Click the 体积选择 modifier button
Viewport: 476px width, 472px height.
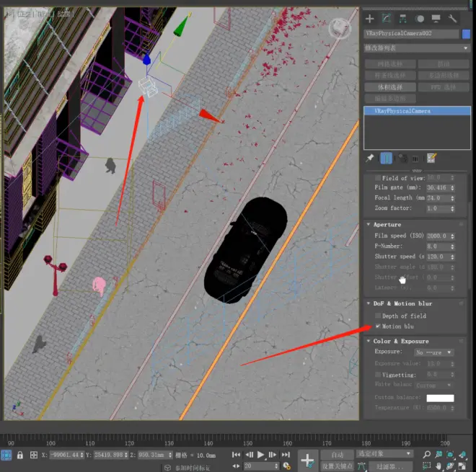390,87
